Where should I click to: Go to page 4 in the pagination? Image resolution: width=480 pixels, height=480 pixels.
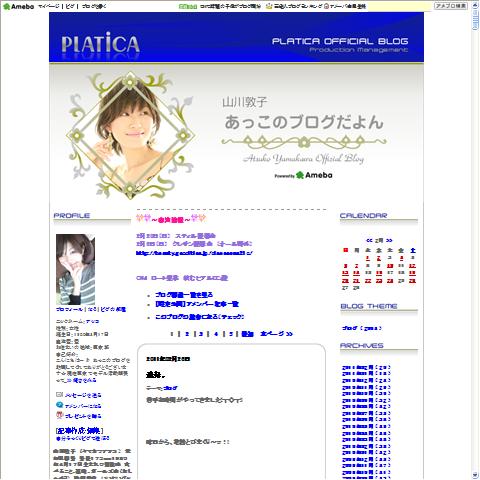216,334
